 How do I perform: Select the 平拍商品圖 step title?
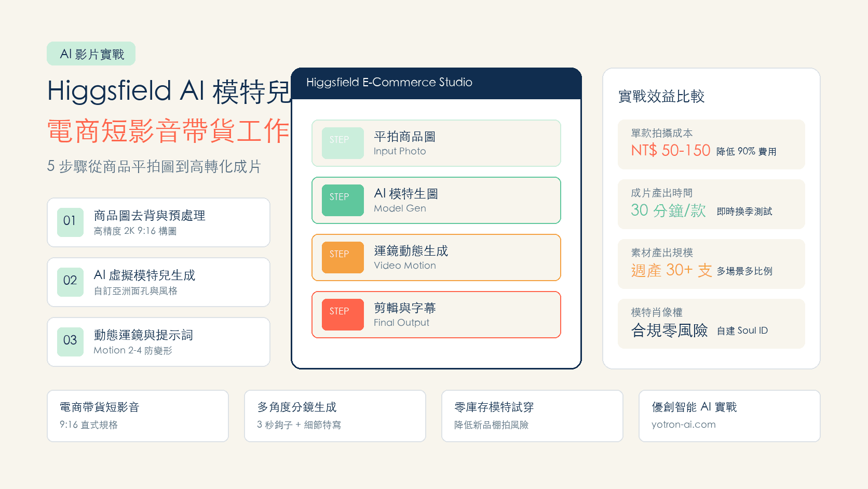tap(404, 136)
